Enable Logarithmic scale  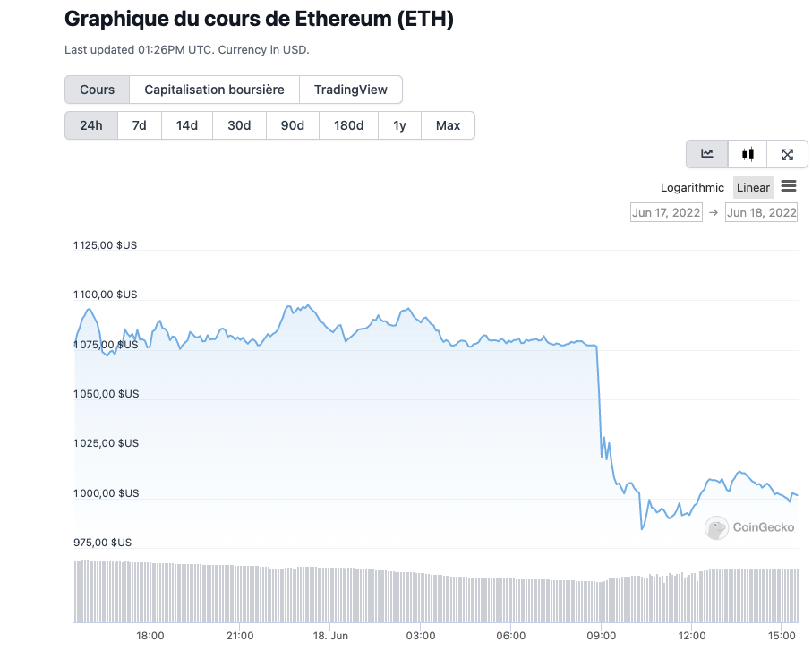point(692,187)
